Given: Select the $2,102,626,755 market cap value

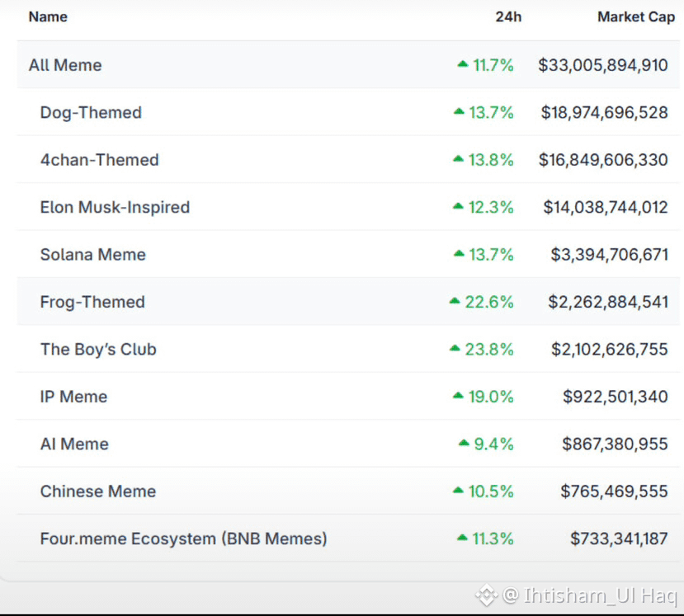Looking at the screenshot, I should click(x=610, y=349).
